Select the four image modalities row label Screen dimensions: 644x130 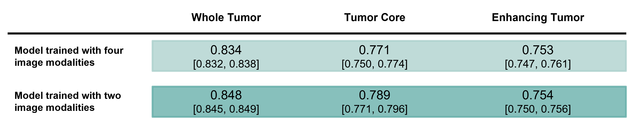(69, 57)
